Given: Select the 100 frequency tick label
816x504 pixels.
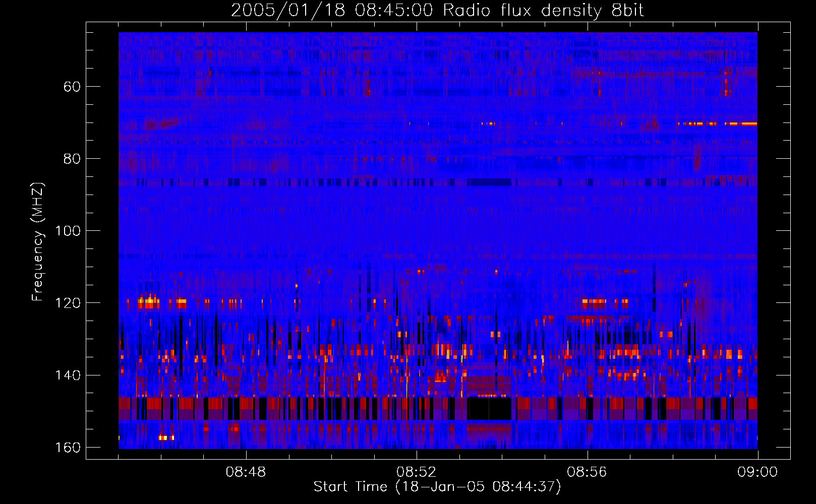Looking at the screenshot, I should (x=68, y=231).
